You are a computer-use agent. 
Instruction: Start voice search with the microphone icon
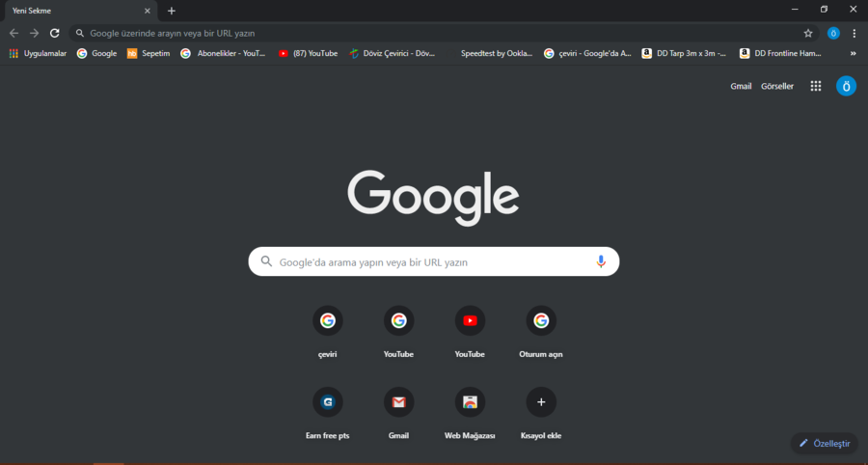point(601,261)
